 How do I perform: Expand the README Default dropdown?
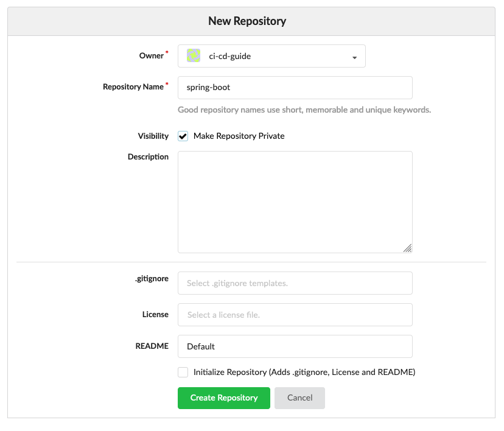295,346
